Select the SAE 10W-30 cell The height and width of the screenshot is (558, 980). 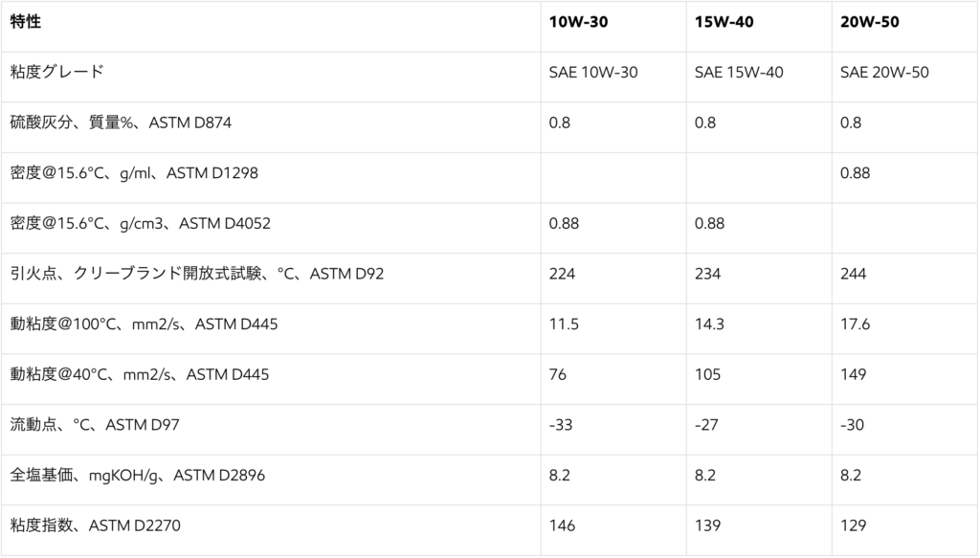[593, 72]
